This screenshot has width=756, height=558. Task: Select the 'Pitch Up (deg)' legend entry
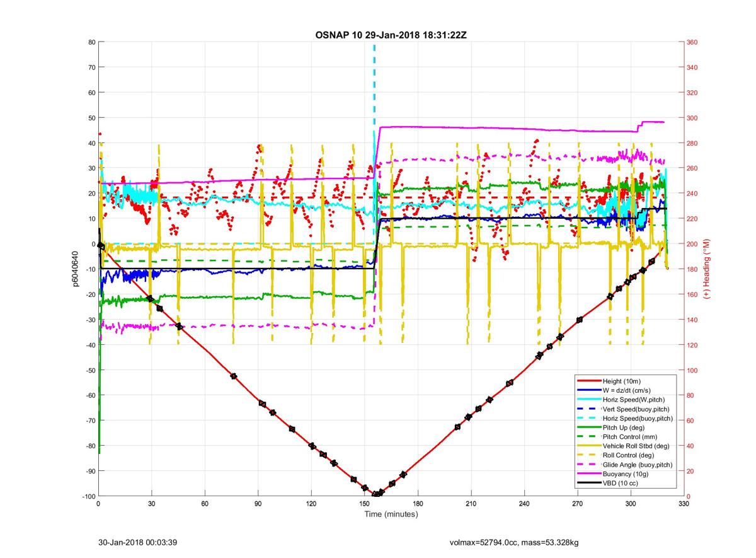(624, 427)
